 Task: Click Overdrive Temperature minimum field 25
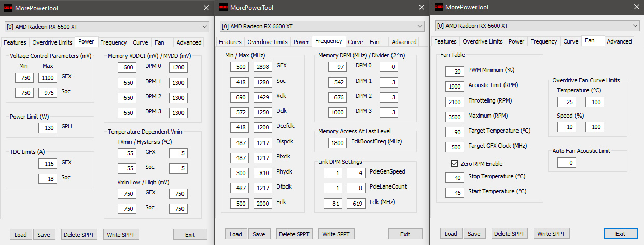[x=567, y=102]
